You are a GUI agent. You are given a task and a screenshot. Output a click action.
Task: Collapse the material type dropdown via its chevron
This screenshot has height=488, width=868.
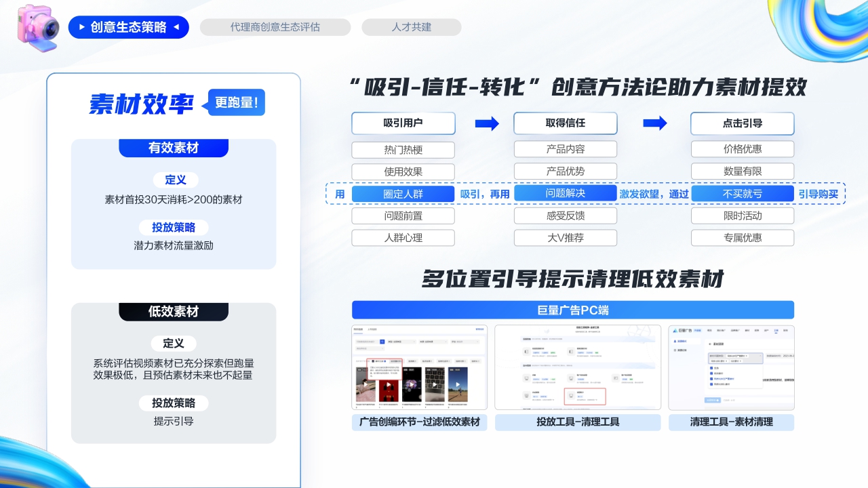[x=761, y=355]
